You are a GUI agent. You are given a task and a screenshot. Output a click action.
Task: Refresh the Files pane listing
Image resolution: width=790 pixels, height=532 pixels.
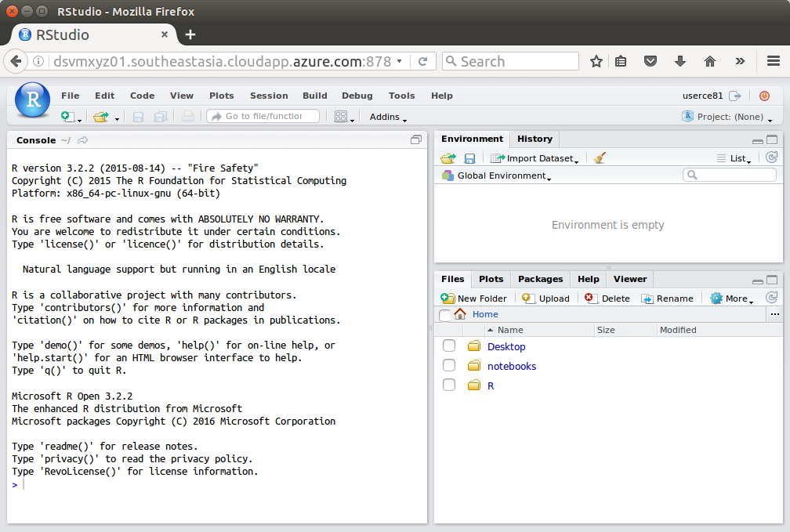pos(772,298)
